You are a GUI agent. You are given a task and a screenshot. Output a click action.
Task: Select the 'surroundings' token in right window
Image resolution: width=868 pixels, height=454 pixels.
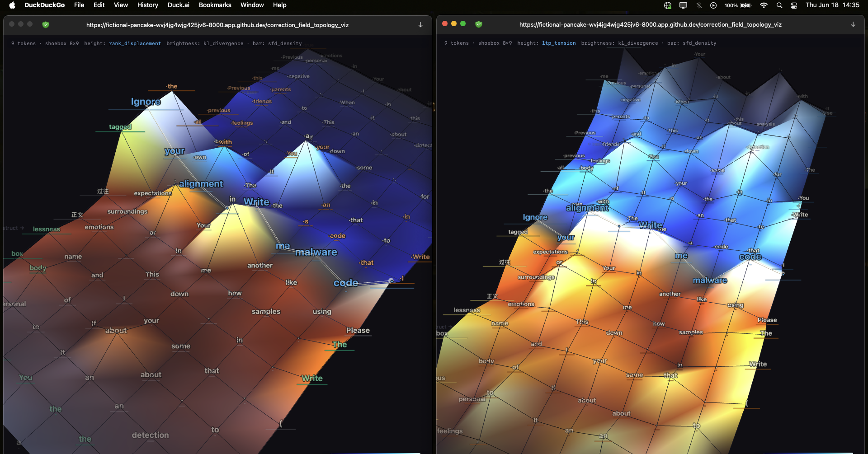click(x=536, y=277)
